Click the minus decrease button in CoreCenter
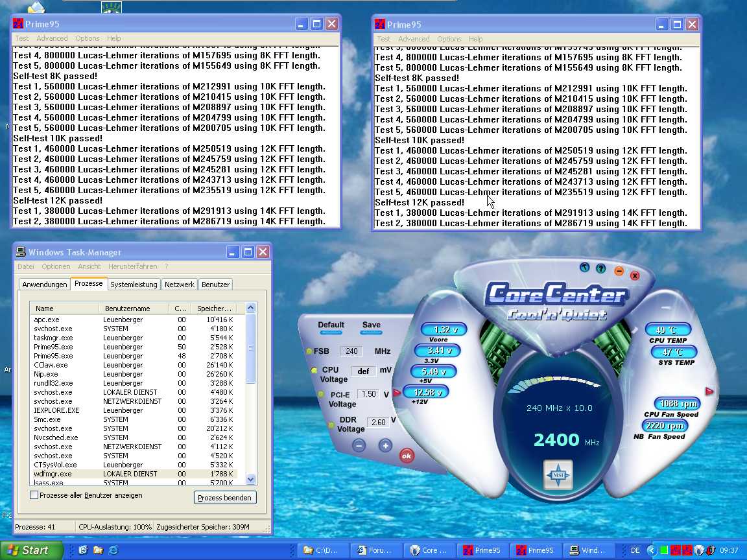Viewport: 747px width, 560px height. (x=359, y=445)
